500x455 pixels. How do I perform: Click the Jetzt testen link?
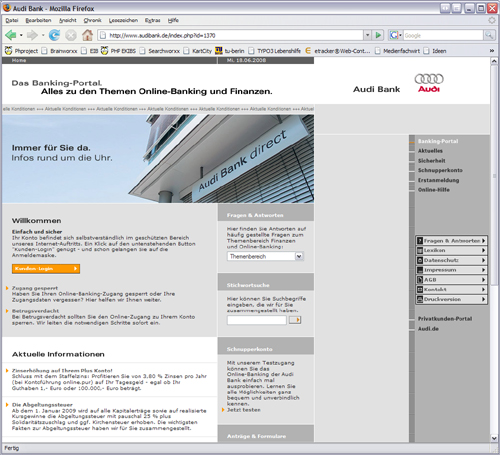(244, 410)
